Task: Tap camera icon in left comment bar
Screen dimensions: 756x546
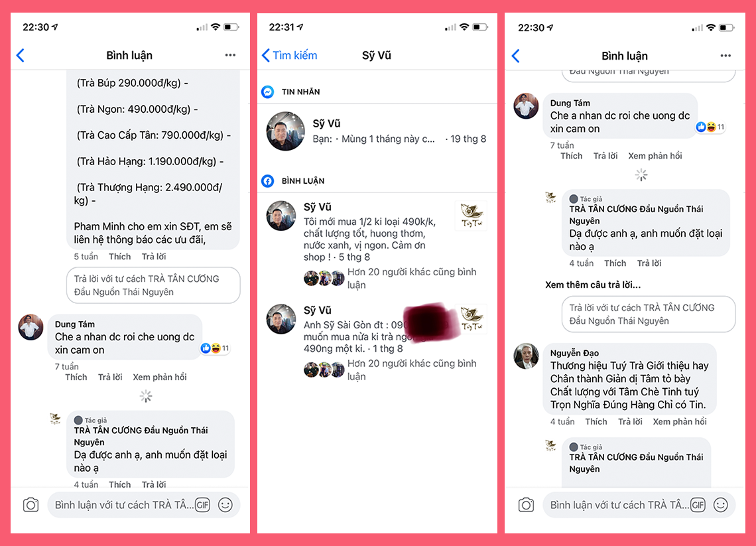Action: coord(31,505)
